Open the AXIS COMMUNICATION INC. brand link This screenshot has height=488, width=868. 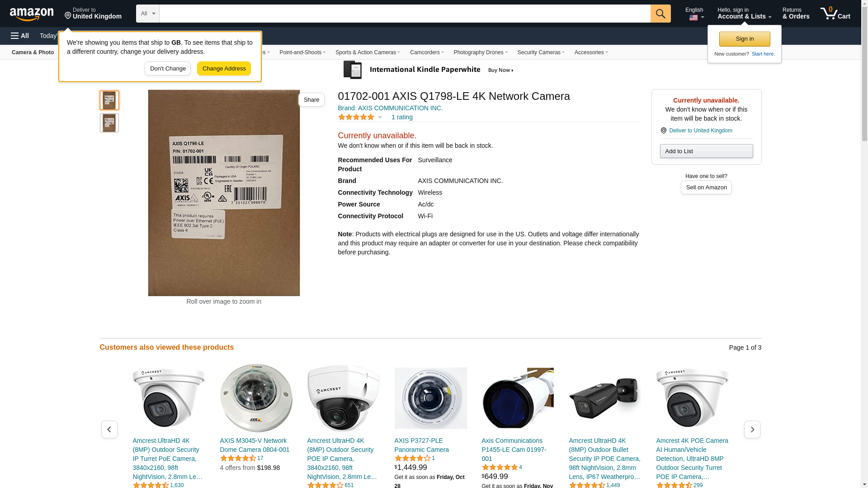tap(390, 108)
